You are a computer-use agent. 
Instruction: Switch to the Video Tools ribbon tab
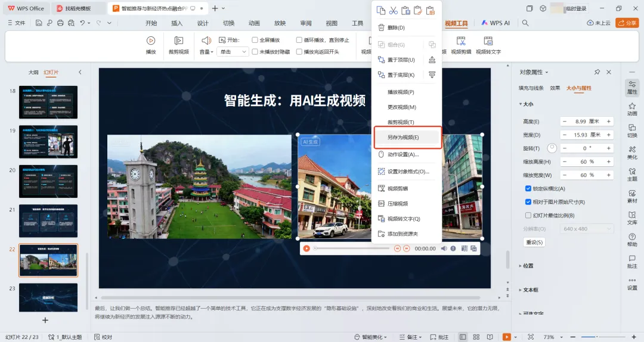point(456,23)
